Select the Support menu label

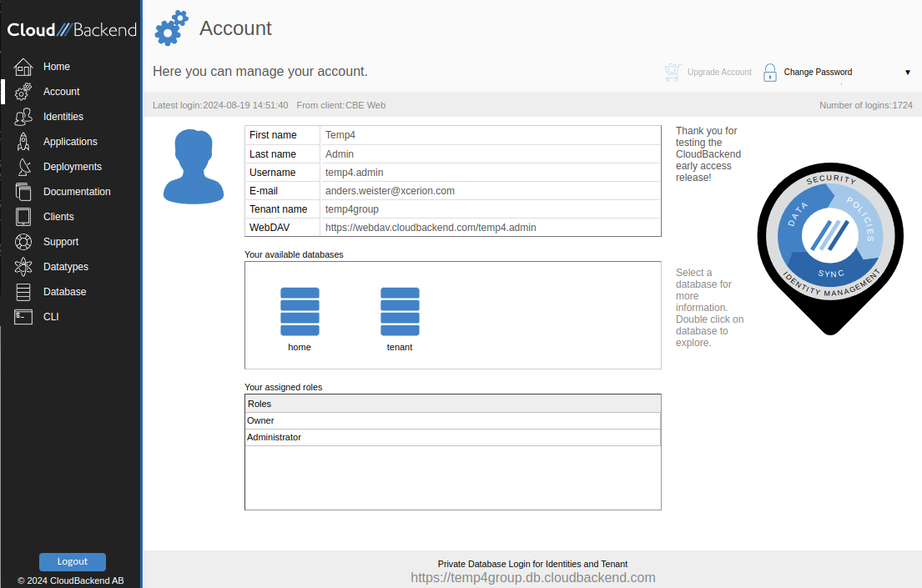61,242
